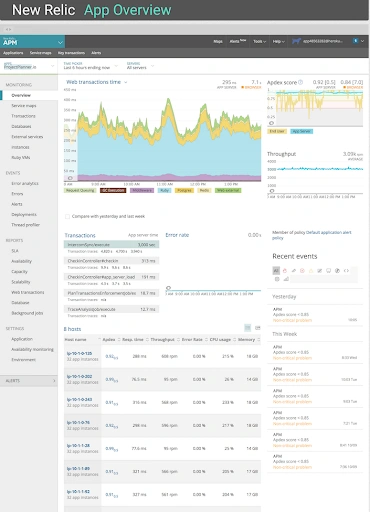This screenshot has width=370, height=512.
Task: Open the Help dropdown menu
Action: 278,41
